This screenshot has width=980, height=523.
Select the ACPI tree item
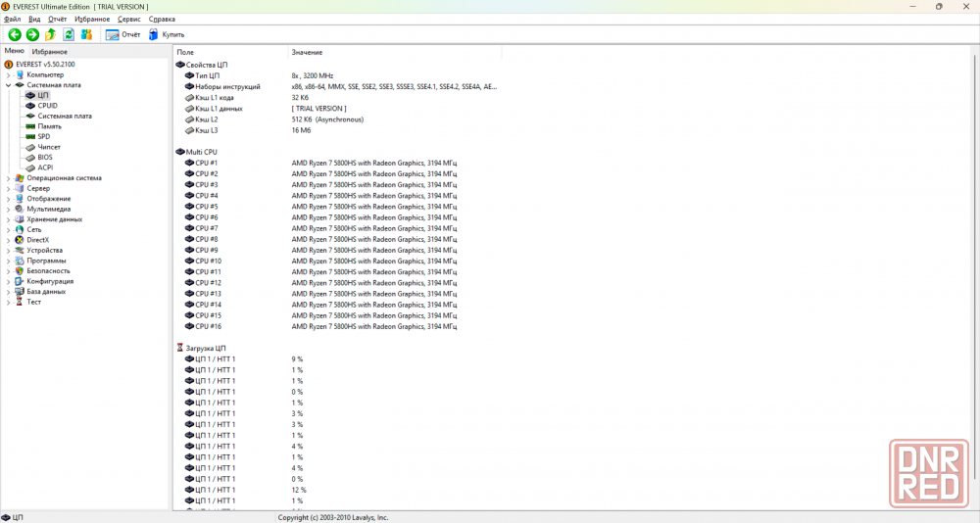tap(45, 167)
